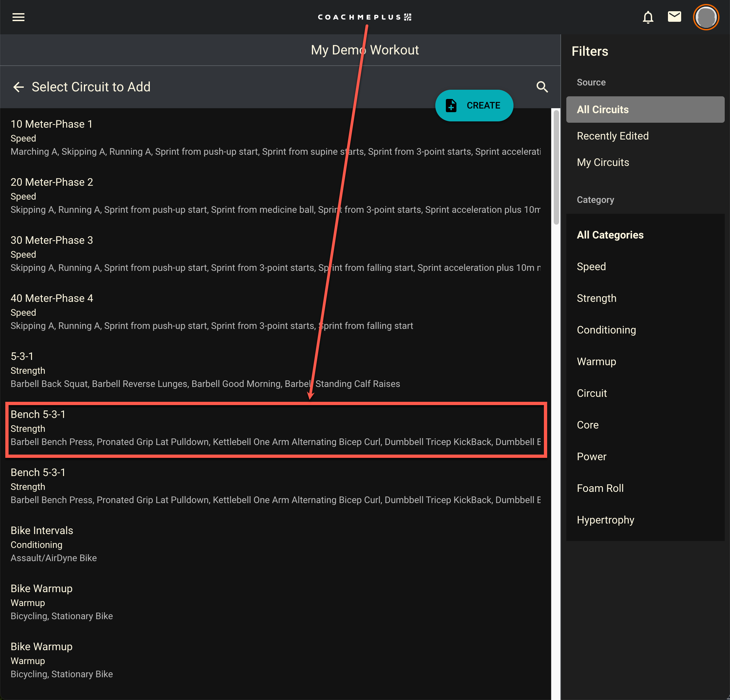This screenshot has height=700, width=730.
Task: Click the user profile avatar
Action: click(706, 17)
